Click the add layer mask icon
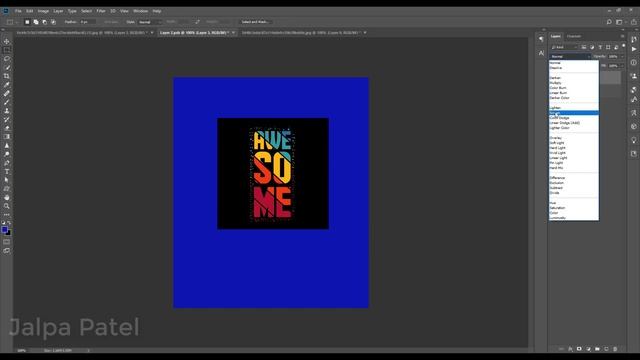The width and height of the screenshot is (640, 360). pyautogui.click(x=579, y=349)
